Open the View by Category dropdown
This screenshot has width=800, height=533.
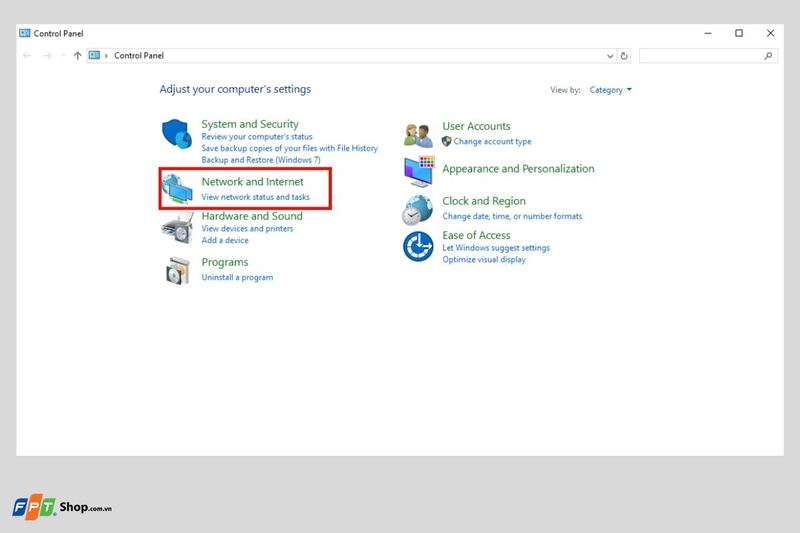(x=610, y=90)
